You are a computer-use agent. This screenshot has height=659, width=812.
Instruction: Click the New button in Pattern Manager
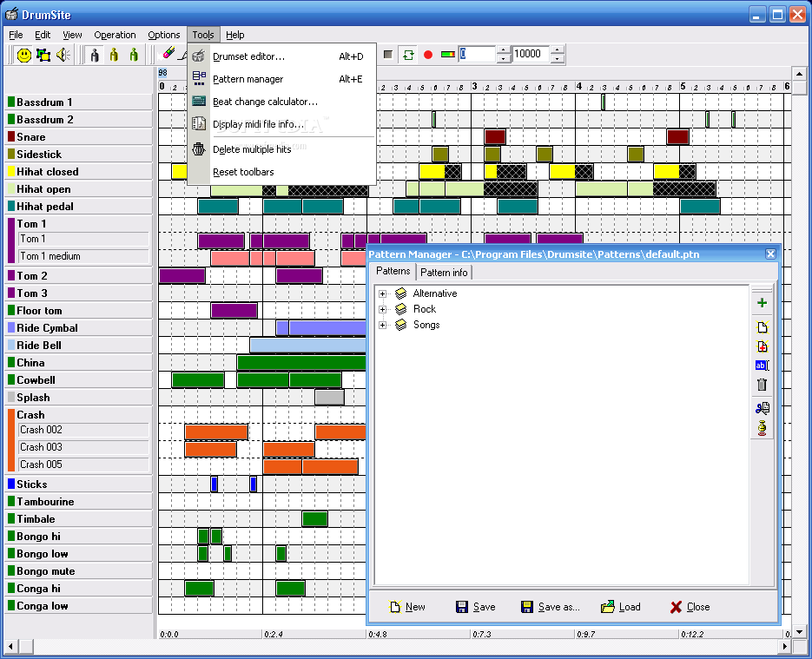[408, 607]
